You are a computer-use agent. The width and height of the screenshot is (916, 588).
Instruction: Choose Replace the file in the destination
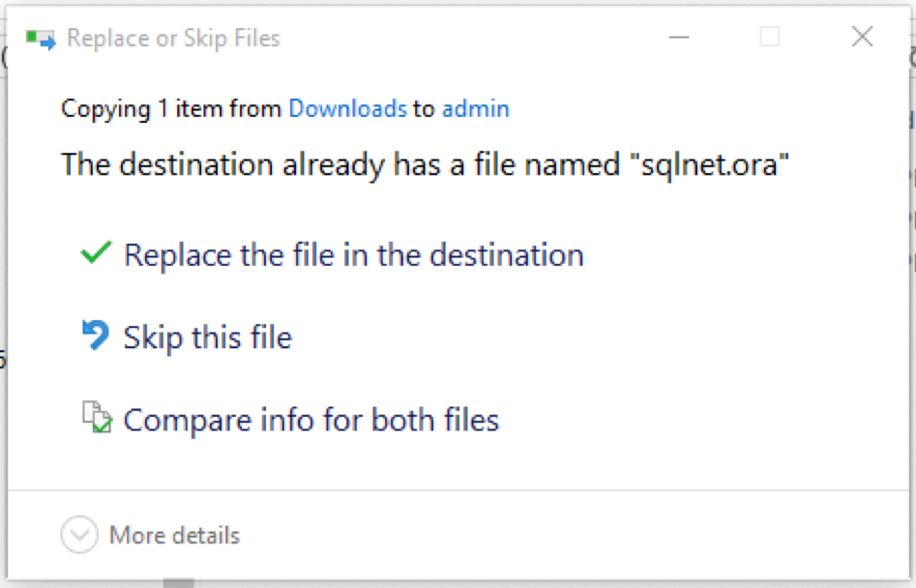point(353,255)
